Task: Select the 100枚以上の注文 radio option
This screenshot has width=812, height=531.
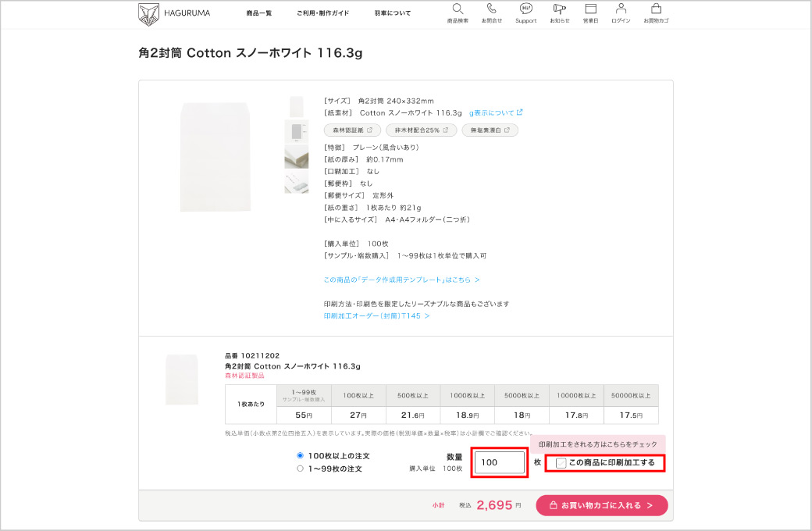Action: click(300, 455)
